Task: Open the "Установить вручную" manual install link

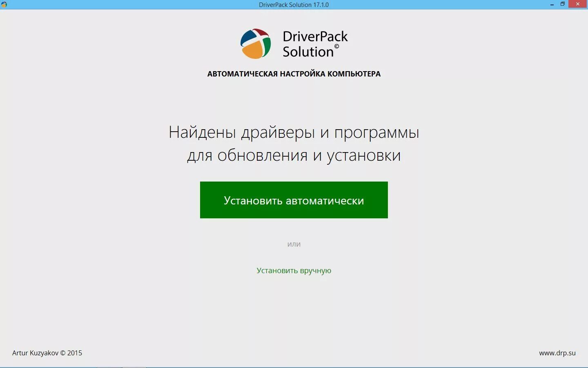Action: [294, 270]
